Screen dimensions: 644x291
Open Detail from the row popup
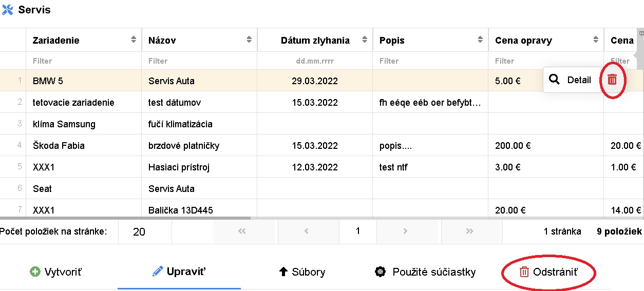pyautogui.click(x=571, y=80)
